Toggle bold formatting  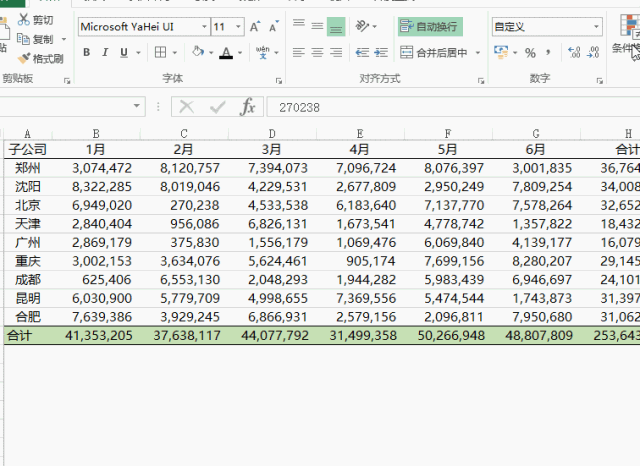(87, 52)
